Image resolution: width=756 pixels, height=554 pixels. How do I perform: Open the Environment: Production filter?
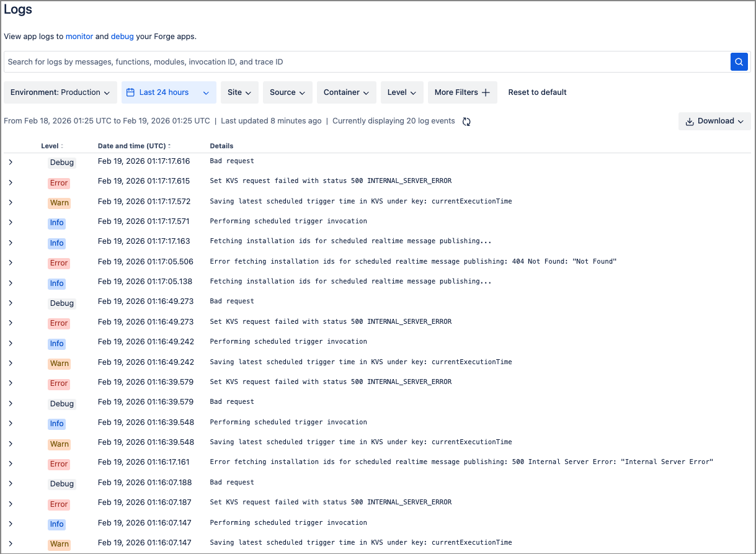coord(60,92)
